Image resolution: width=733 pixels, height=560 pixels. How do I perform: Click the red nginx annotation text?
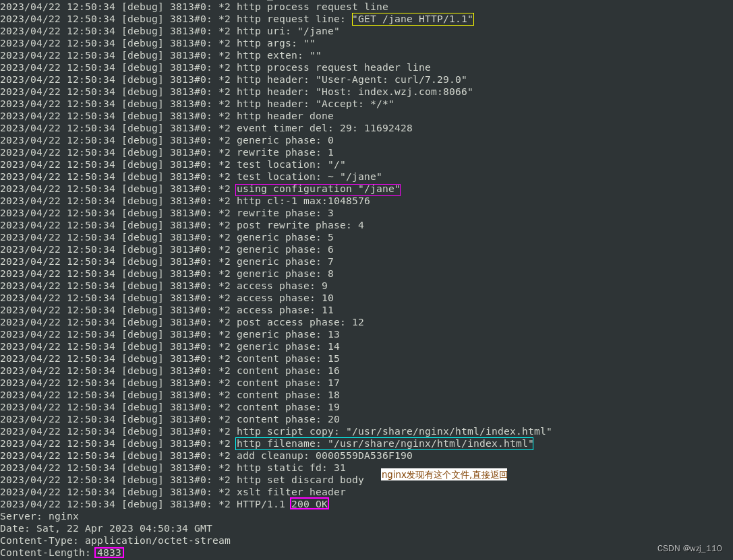tap(444, 474)
